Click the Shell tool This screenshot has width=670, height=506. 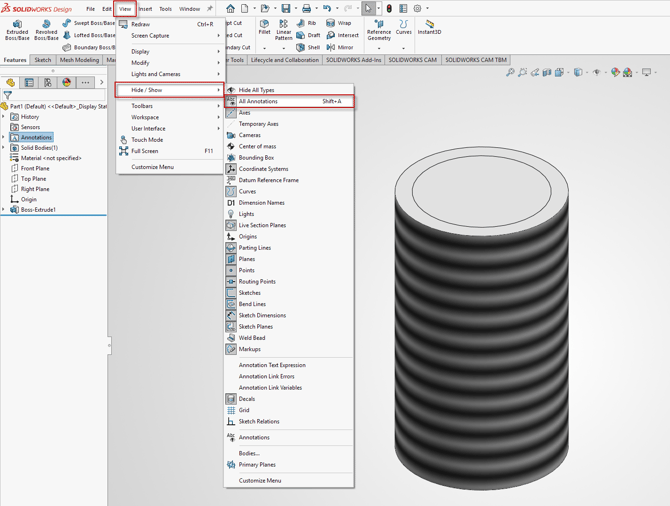308,47
